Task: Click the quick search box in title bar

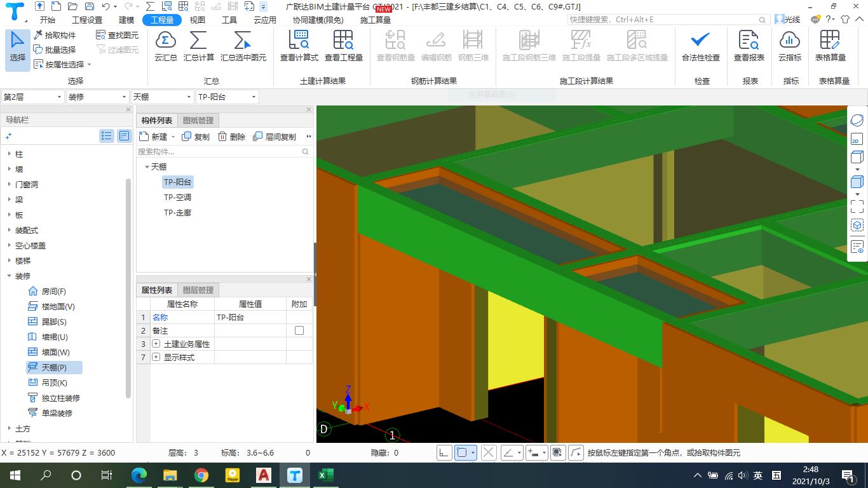Action: pos(669,20)
